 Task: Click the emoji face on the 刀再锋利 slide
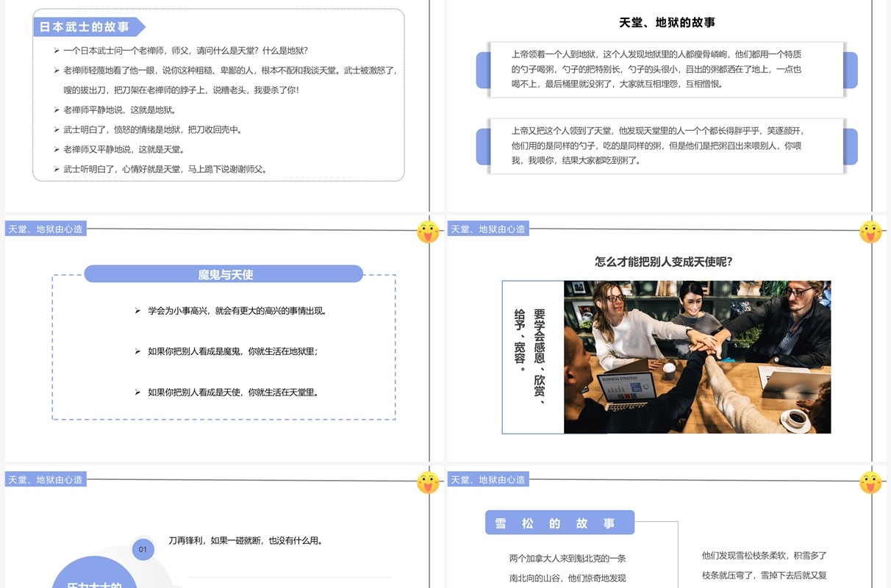pyautogui.click(x=428, y=483)
